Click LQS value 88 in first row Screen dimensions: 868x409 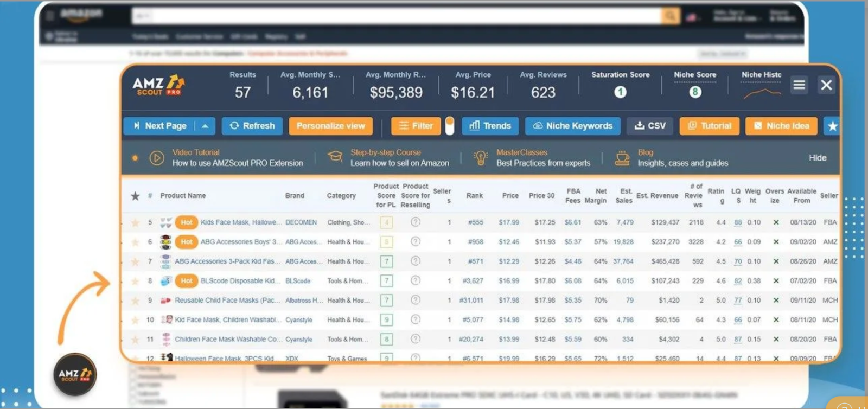click(738, 222)
